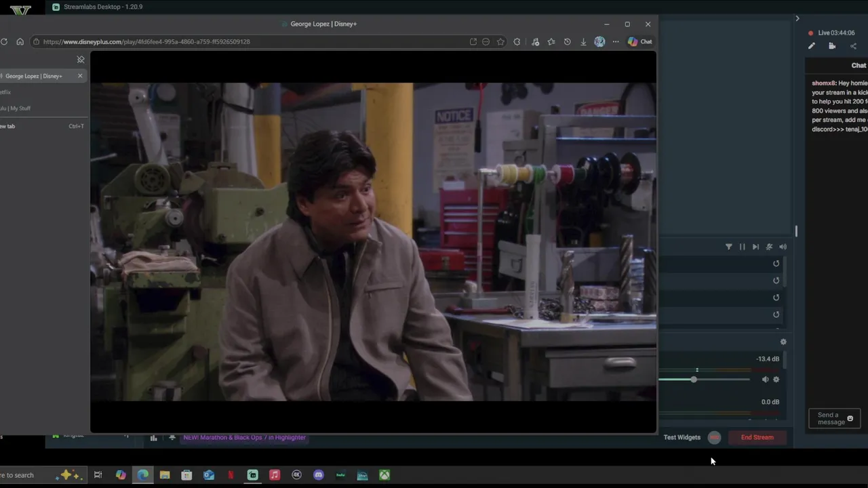868x488 pixels.
Task: Open the browser Extensions menu
Action: coord(517,41)
